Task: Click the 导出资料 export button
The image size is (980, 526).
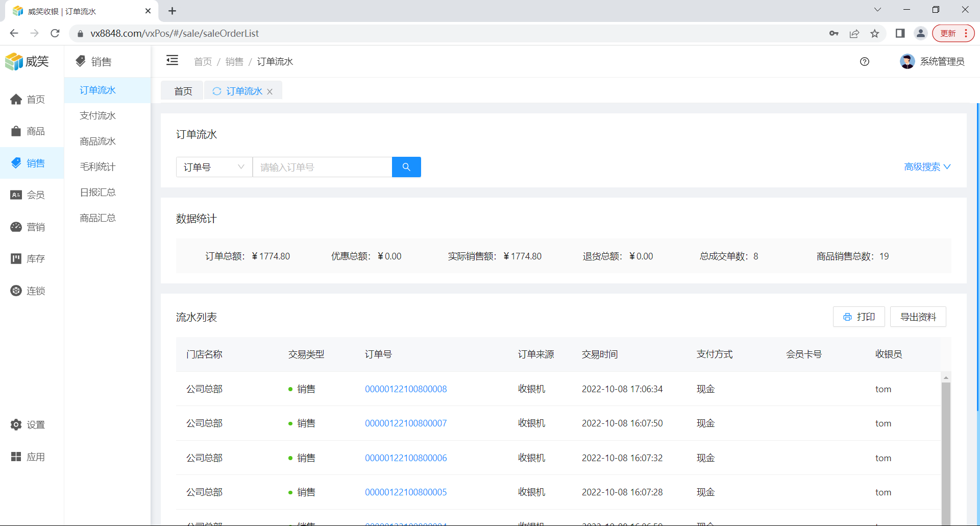Action: tap(918, 317)
